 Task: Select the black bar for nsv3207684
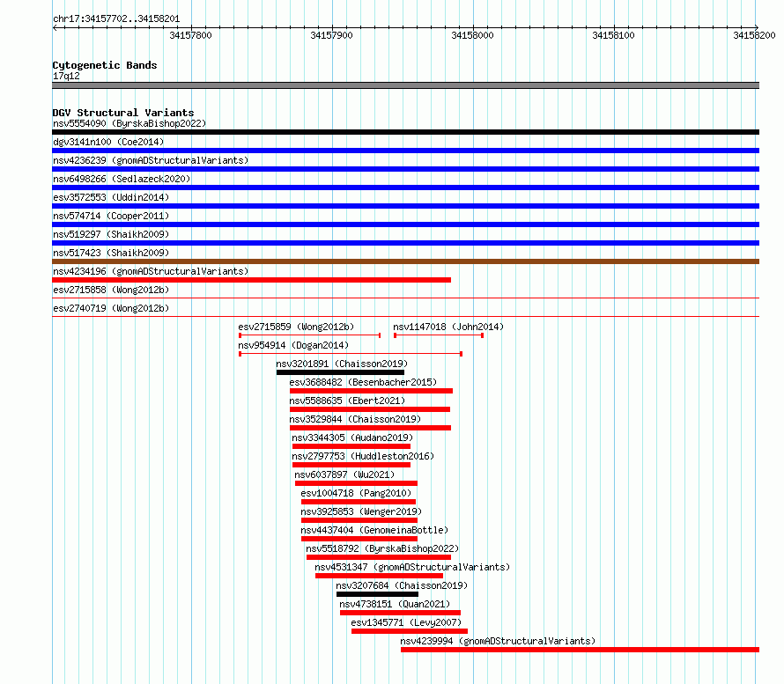[x=378, y=594]
